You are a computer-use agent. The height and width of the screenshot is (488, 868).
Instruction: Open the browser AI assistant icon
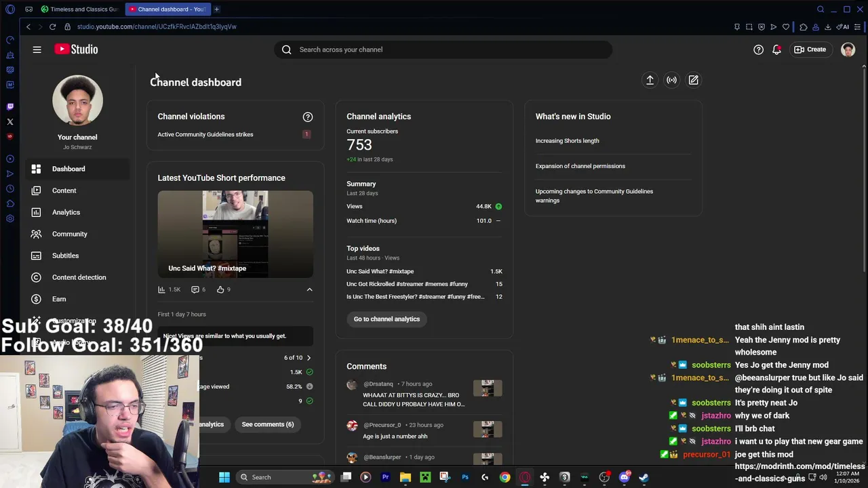point(843,26)
